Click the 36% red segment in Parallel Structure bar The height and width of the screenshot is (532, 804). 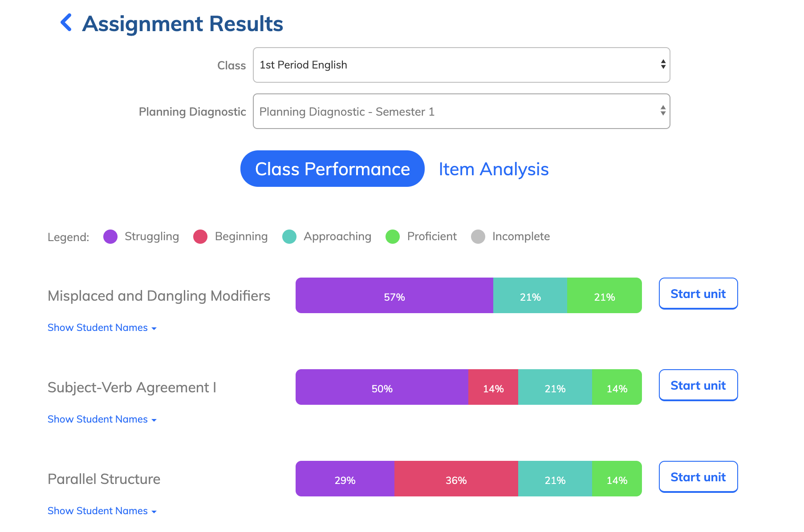(456, 479)
